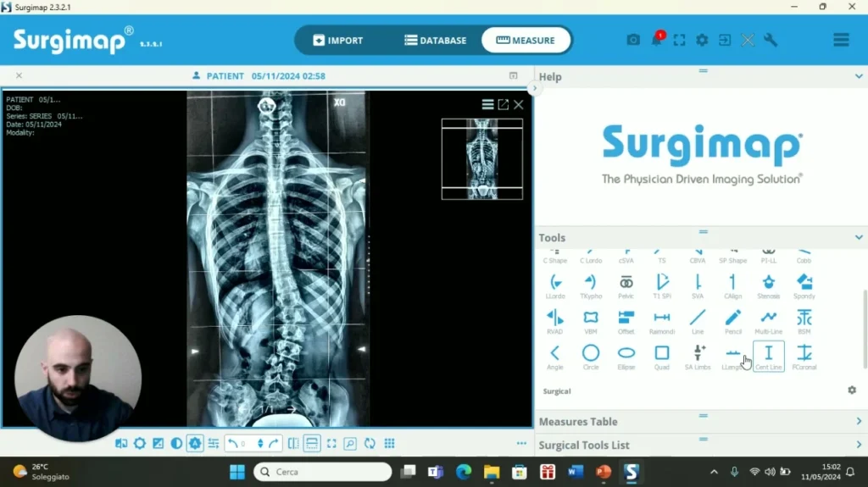The image size is (868, 487).
Task: Pick the T1 SPi measurement tool
Action: [x=662, y=286]
